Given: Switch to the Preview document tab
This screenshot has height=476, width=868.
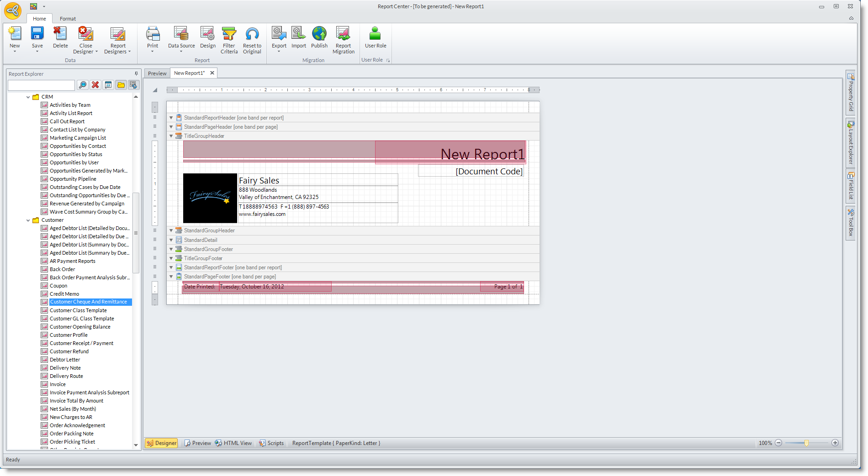Looking at the screenshot, I should pos(157,73).
